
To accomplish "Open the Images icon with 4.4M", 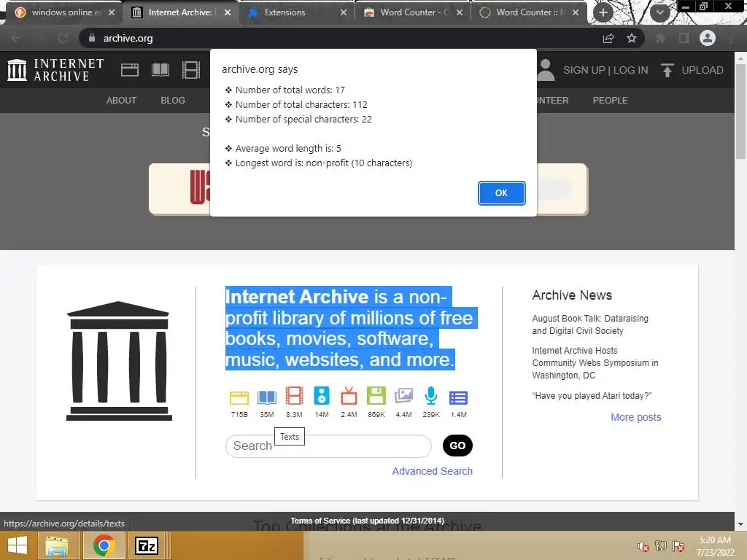I will click(x=403, y=396).
